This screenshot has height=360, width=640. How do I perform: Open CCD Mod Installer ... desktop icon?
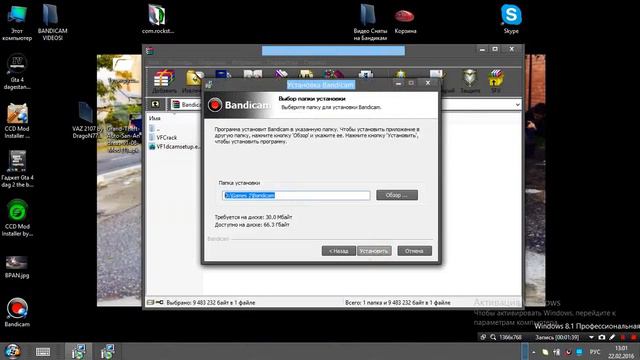[x=17, y=121]
